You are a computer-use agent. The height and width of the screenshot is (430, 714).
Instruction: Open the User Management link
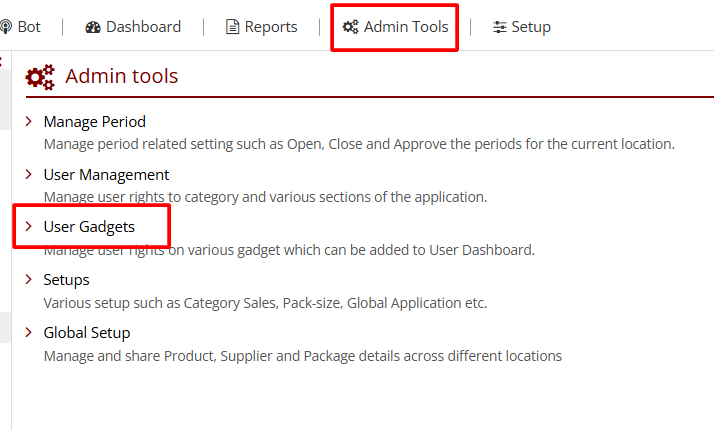(106, 175)
